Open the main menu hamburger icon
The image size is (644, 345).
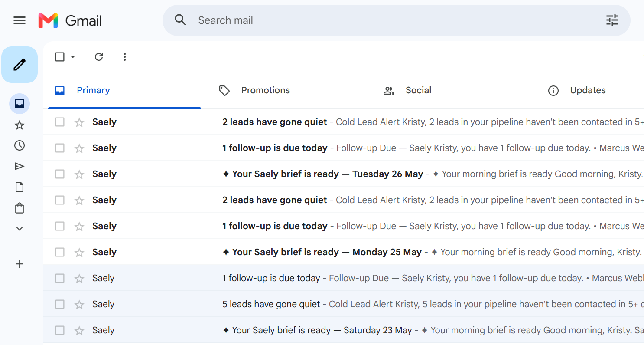tap(20, 20)
